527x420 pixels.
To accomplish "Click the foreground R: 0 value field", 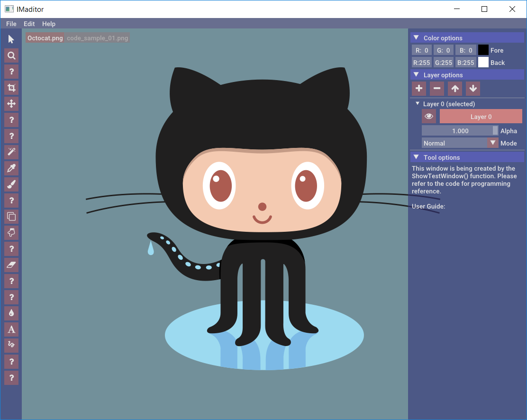I will (x=422, y=50).
